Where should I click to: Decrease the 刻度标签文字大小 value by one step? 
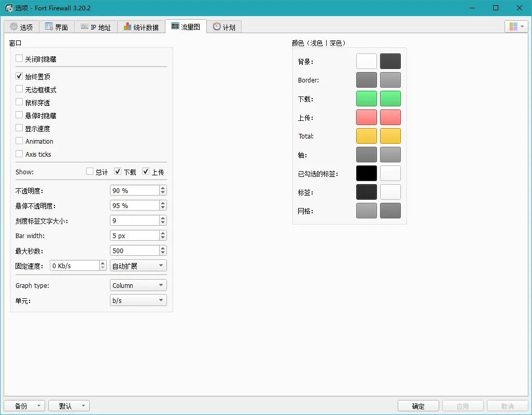[x=163, y=223]
